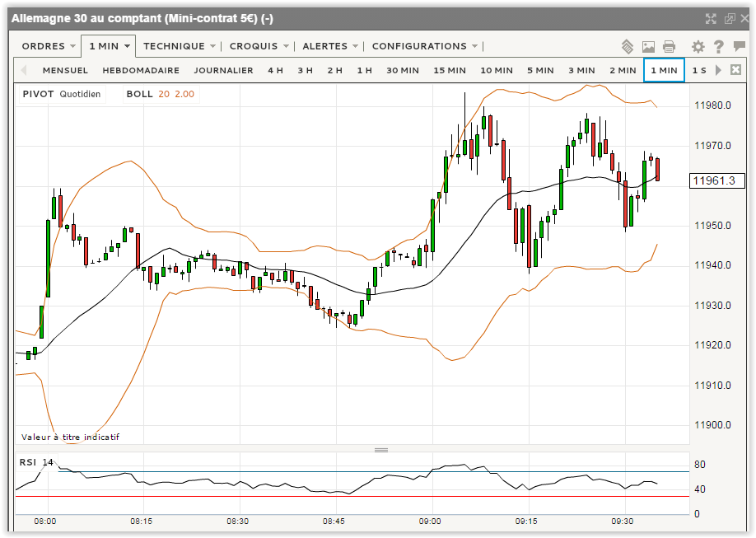Switch to the 10 MIN timeframe
756x538 pixels.
click(x=496, y=71)
